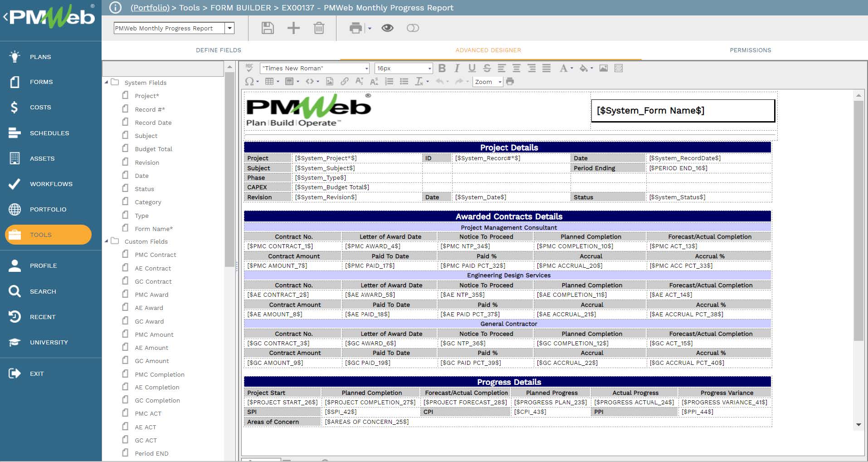
Task: Align text left
Action: pos(502,68)
